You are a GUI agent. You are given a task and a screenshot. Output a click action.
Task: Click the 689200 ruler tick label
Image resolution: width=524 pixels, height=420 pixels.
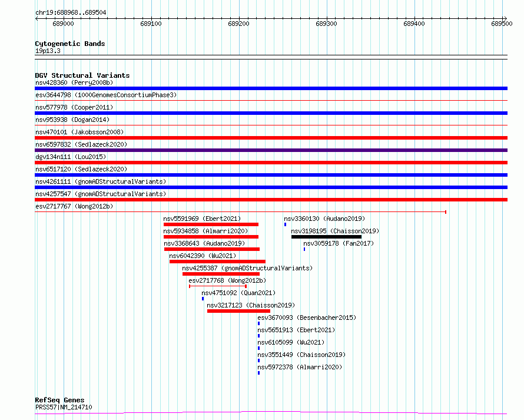(238, 24)
